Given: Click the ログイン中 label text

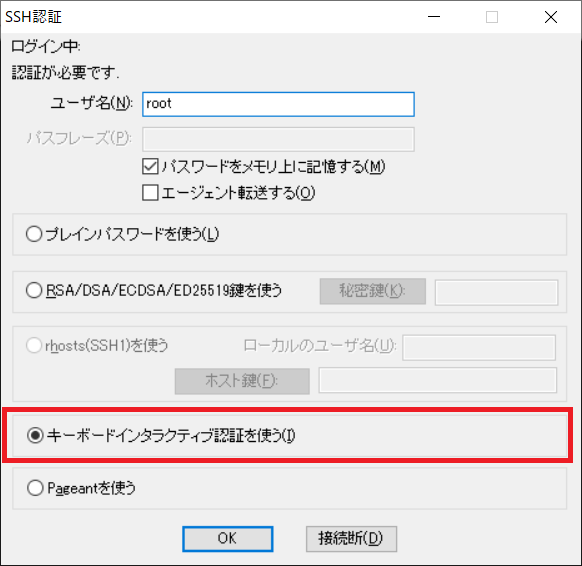Looking at the screenshot, I should click(46, 47).
